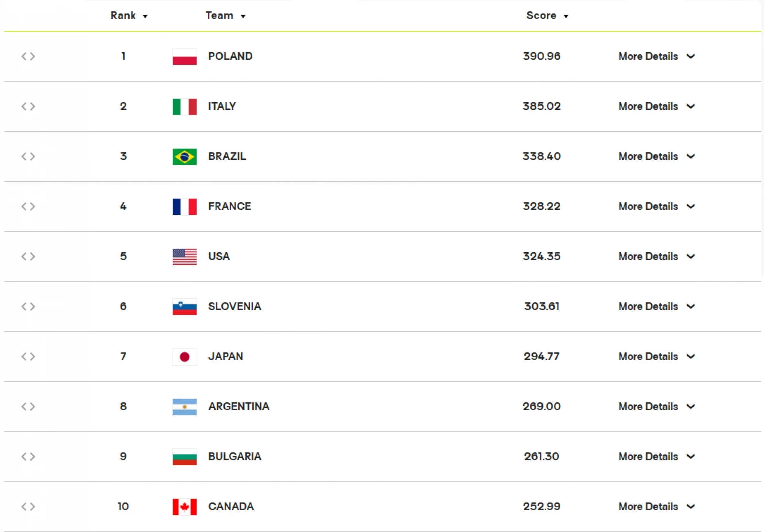The image size is (764, 532).
Task: Click Poland's flag icon
Action: pyautogui.click(x=184, y=57)
